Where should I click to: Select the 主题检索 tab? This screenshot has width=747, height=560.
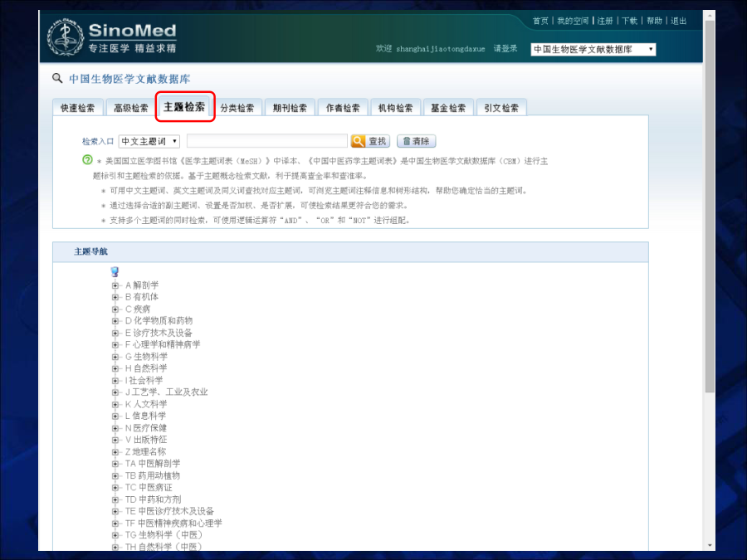click(x=184, y=107)
